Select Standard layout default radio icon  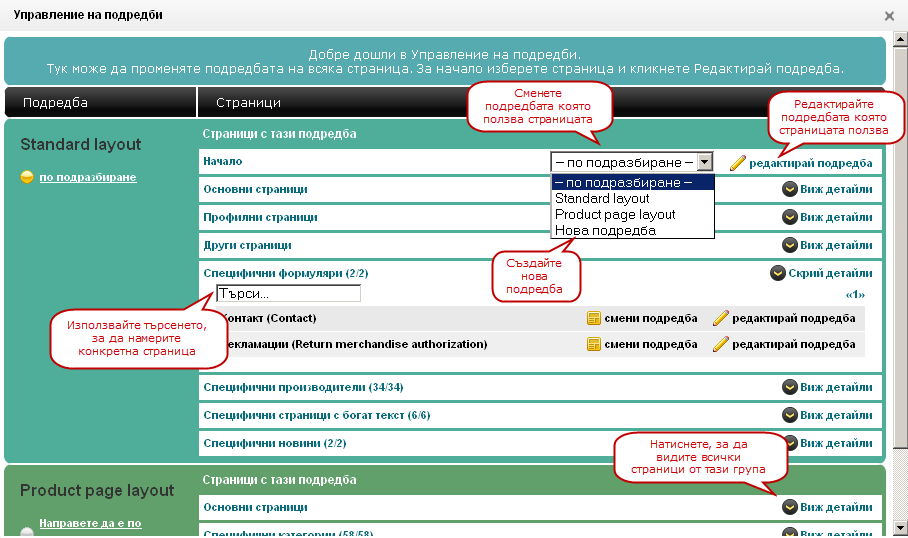pyautogui.click(x=27, y=178)
